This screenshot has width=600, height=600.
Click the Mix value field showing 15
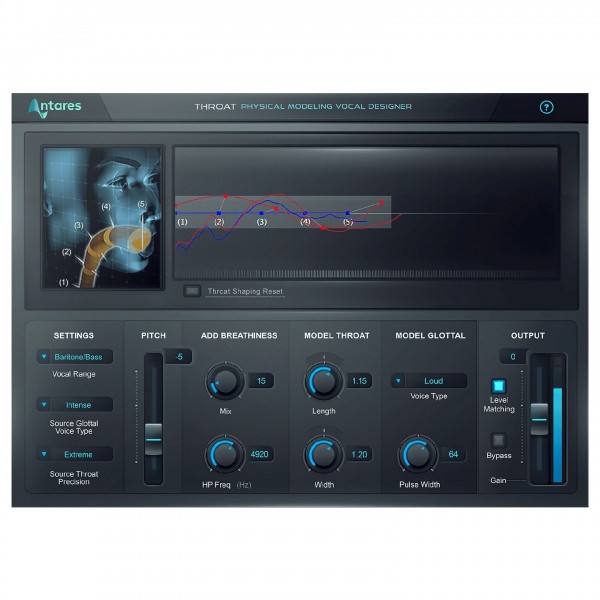click(261, 381)
